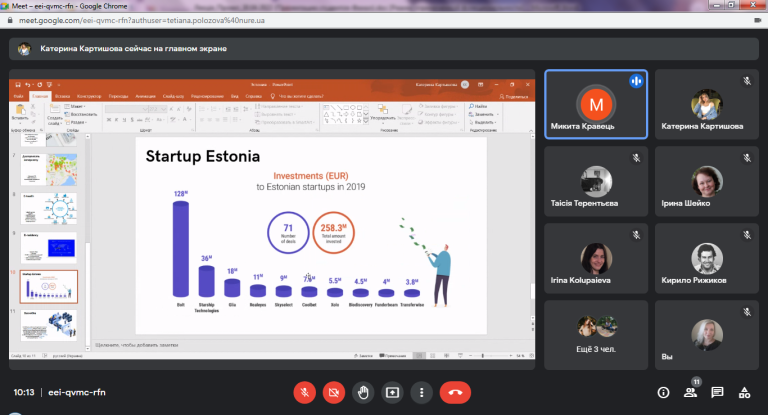Viewport: 768px width, 415px height.
Task: Click the Chrome address bar URL
Action: pos(142,21)
